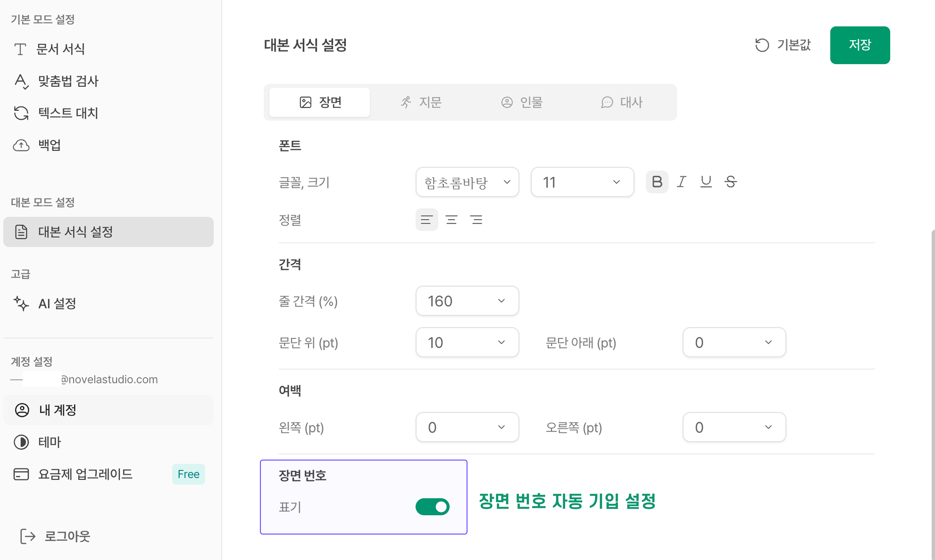Expand 문단 위 10 dropdown
The width and height of the screenshot is (935, 560).
pos(467,342)
